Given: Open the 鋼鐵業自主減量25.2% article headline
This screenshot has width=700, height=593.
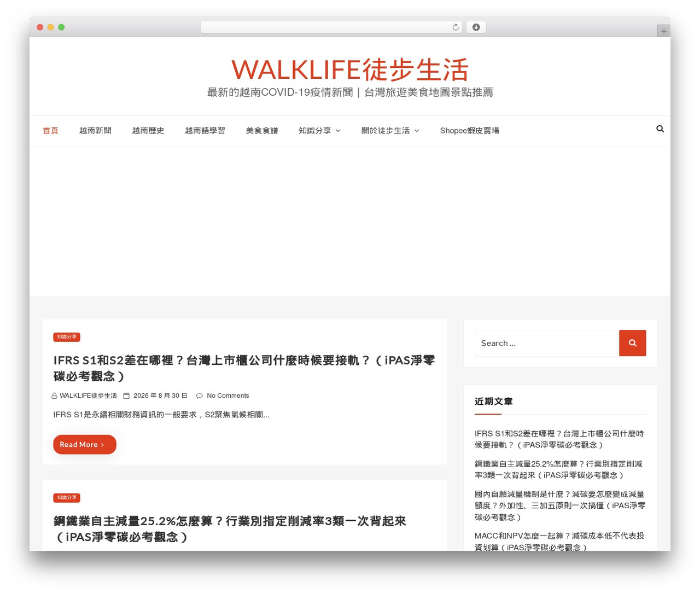Looking at the screenshot, I should pos(230,529).
